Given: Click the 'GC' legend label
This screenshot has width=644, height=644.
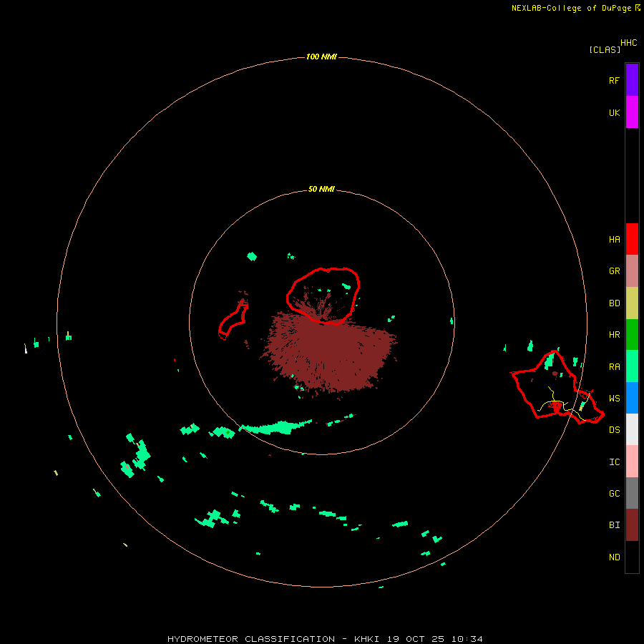Looking at the screenshot, I should click(x=615, y=494).
